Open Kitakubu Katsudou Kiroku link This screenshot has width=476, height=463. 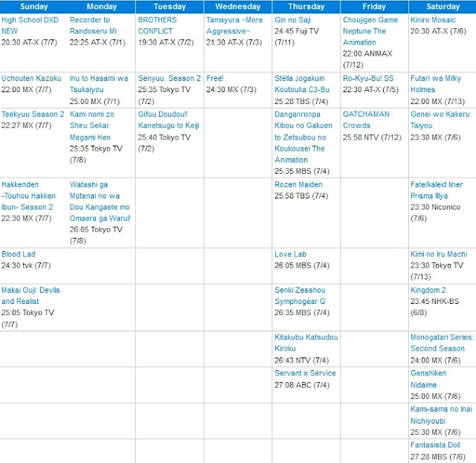(306, 343)
